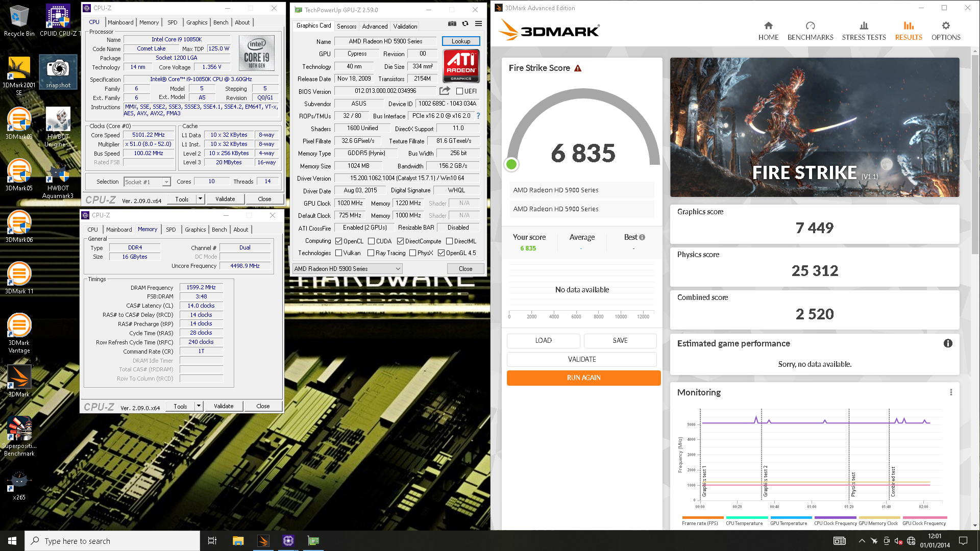Select Superposition Benchmark desktop icon
This screenshot has width=980, height=551.
pos(19,436)
